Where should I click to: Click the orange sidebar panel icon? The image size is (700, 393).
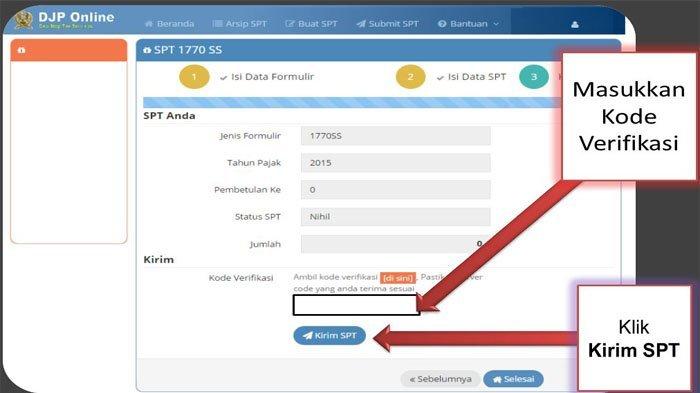click(21, 50)
